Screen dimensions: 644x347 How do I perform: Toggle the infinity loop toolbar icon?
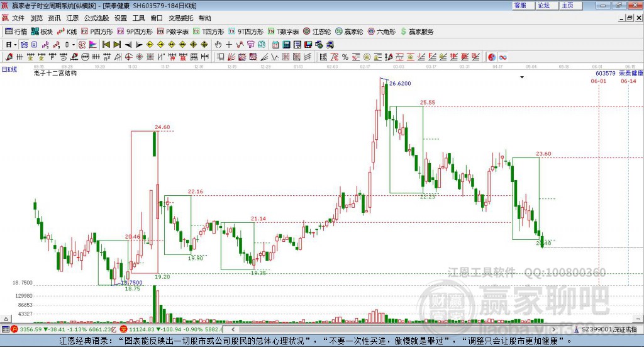tap(502, 57)
